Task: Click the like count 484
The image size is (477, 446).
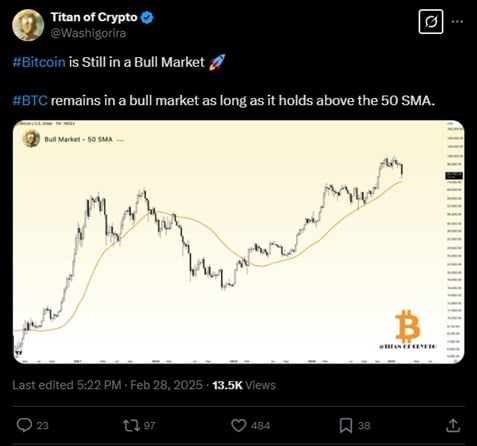Action: pos(260,426)
